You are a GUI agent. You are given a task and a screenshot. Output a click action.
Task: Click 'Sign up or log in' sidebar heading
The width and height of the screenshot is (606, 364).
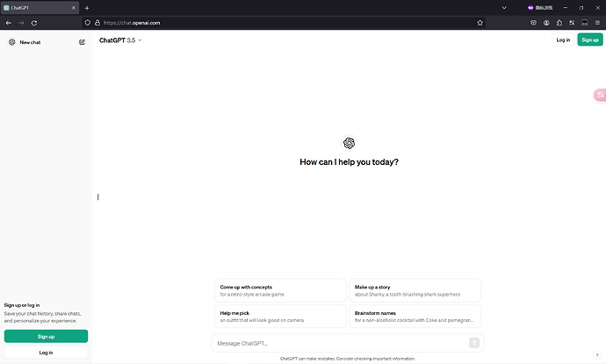pos(22,305)
